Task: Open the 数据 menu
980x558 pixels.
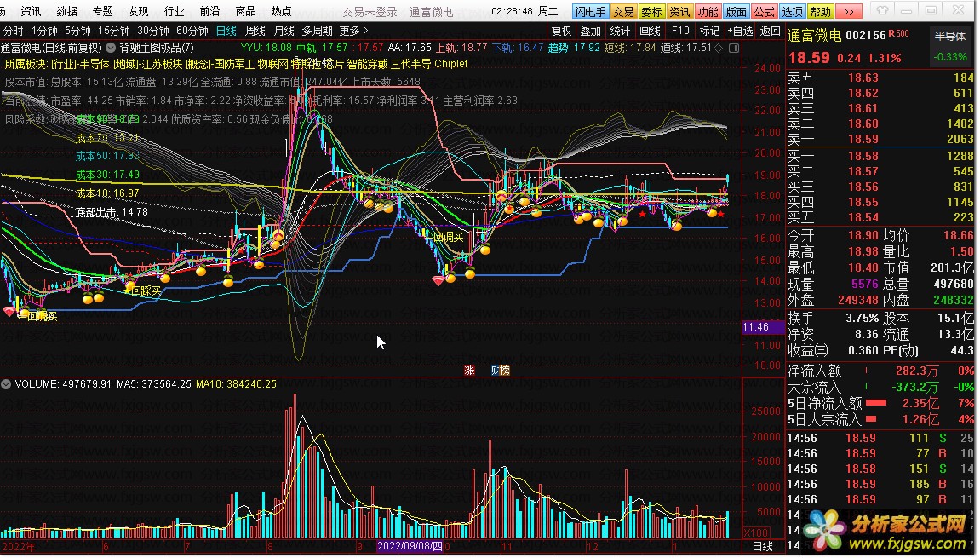Action: click(67, 11)
